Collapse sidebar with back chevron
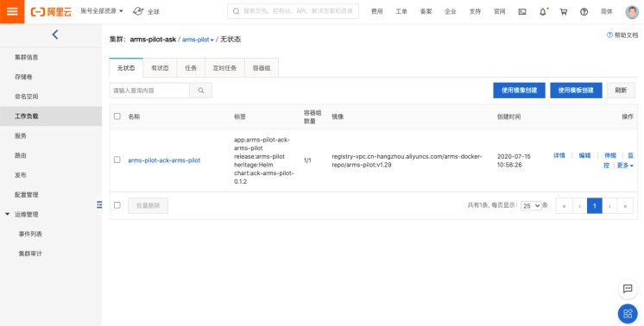This screenshot has width=644, height=326. pyautogui.click(x=55, y=34)
